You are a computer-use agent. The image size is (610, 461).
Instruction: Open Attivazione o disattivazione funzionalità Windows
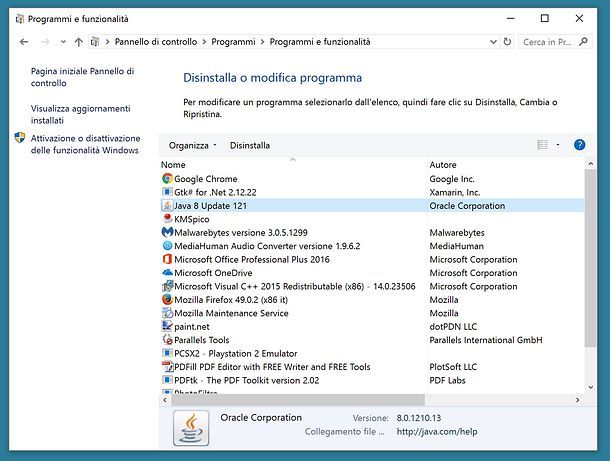(x=86, y=144)
